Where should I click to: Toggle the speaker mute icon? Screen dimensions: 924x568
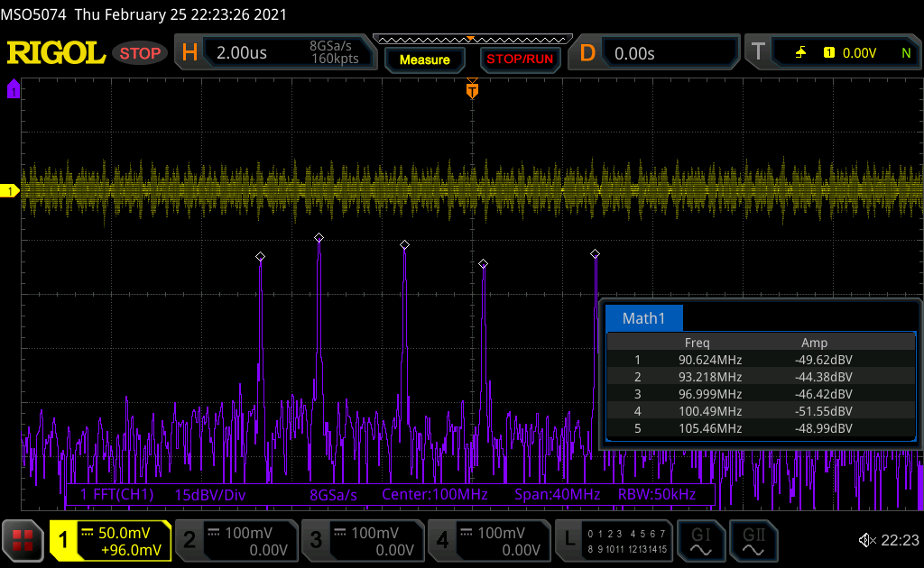tap(867, 540)
